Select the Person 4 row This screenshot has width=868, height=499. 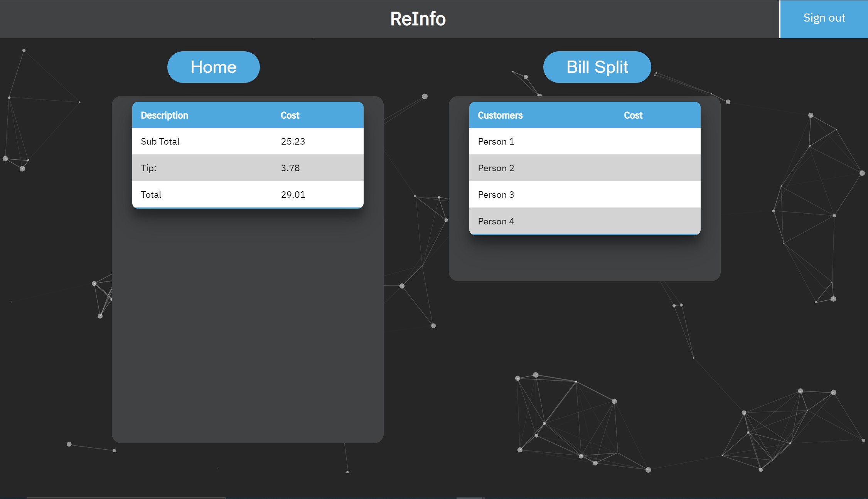point(496,221)
